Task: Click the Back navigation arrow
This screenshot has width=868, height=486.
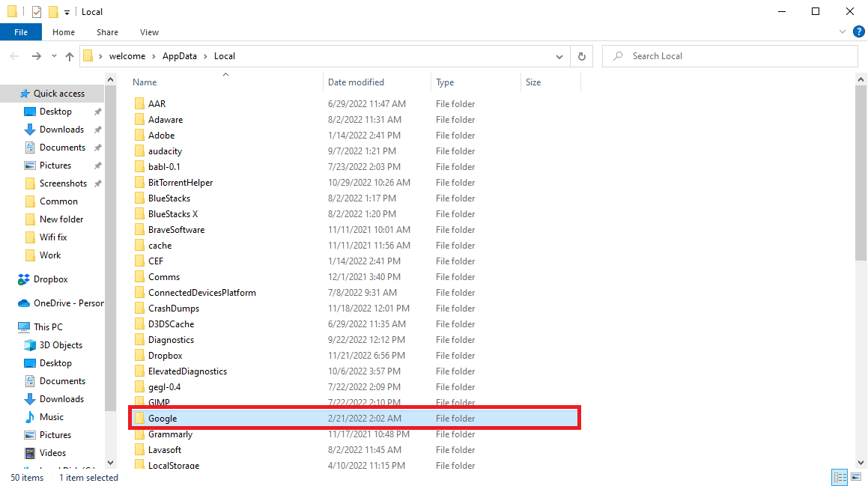Action: pyautogui.click(x=15, y=56)
